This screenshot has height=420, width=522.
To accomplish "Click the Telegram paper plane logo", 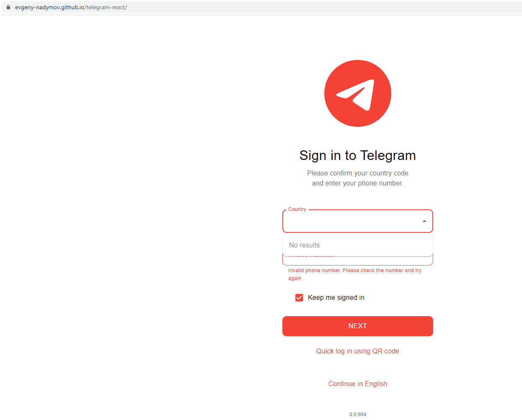I will click(357, 93).
